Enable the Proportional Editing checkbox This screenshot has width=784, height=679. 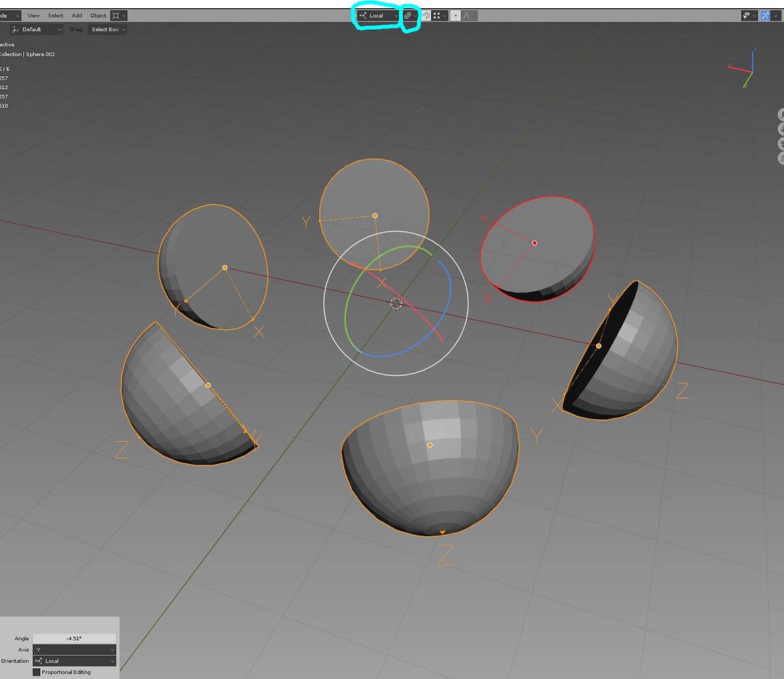click(37, 672)
